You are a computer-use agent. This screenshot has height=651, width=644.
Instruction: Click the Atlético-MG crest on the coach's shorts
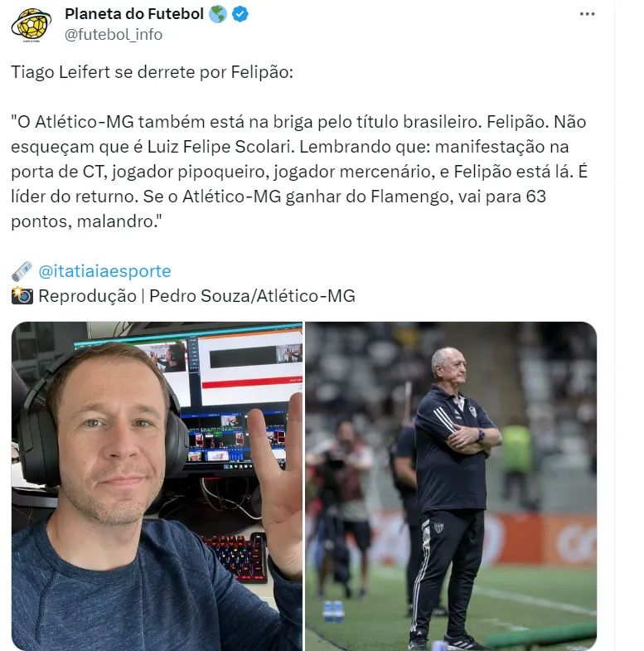coord(438,527)
